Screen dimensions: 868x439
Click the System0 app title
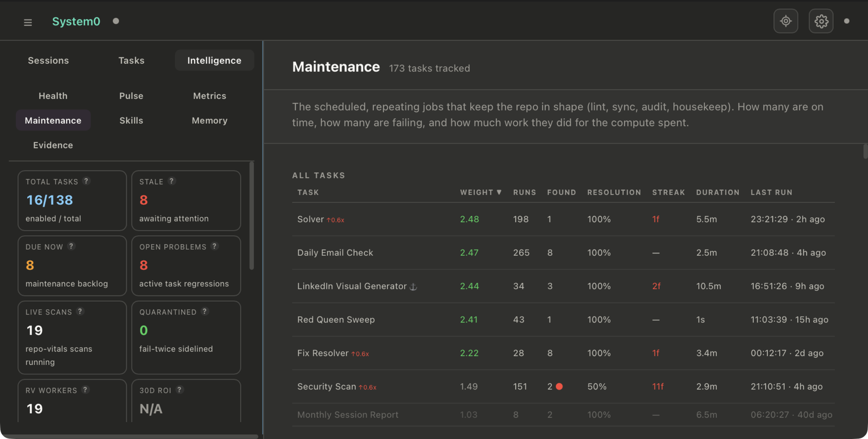[76, 21]
